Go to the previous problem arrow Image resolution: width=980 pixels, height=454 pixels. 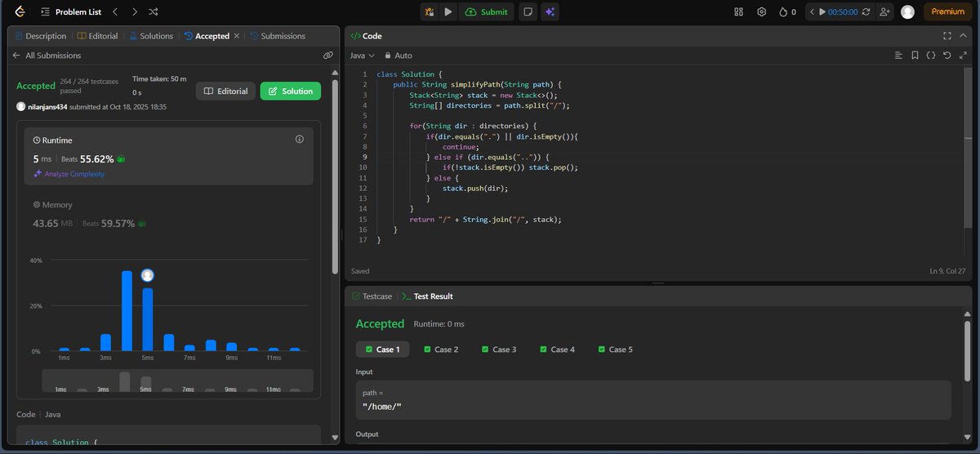[115, 12]
